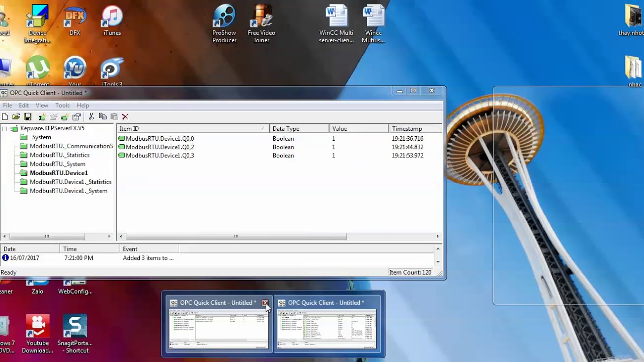Select item ModbusRTU.Device1.Q0,3
Viewport: 644px width, 362px height.
pyautogui.click(x=159, y=156)
